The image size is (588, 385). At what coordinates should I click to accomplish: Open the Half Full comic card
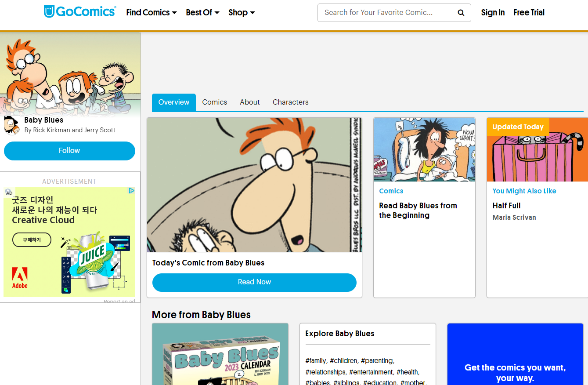[537, 207]
